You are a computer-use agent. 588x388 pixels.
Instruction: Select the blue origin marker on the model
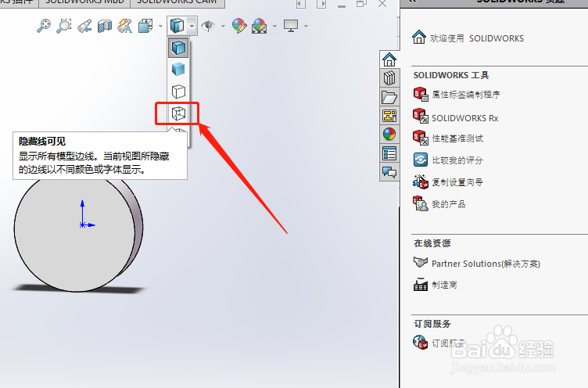pyautogui.click(x=83, y=225)
